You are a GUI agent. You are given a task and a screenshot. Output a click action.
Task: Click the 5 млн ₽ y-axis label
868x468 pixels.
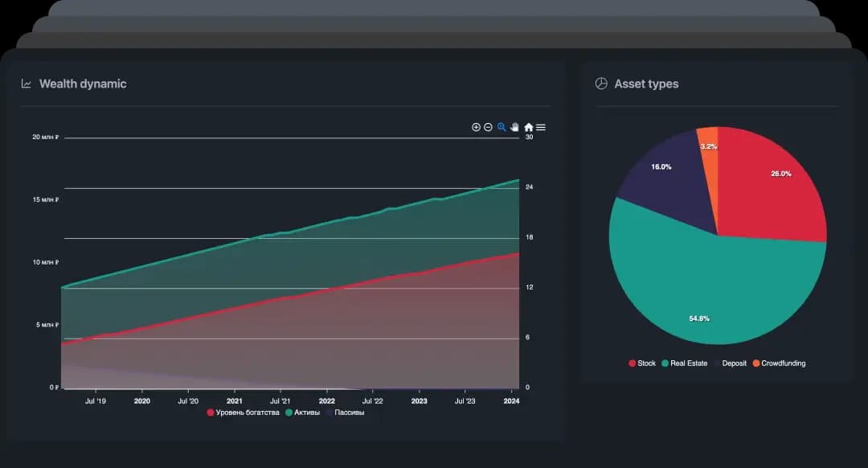click(x=47, y=325)
